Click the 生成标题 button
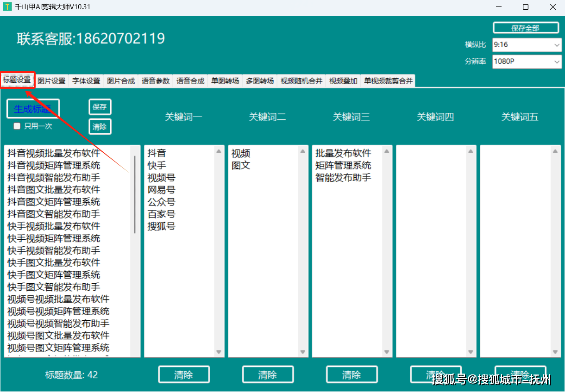Image resolution: width=565 pixels, height=392 pixels. coord(32,108)
